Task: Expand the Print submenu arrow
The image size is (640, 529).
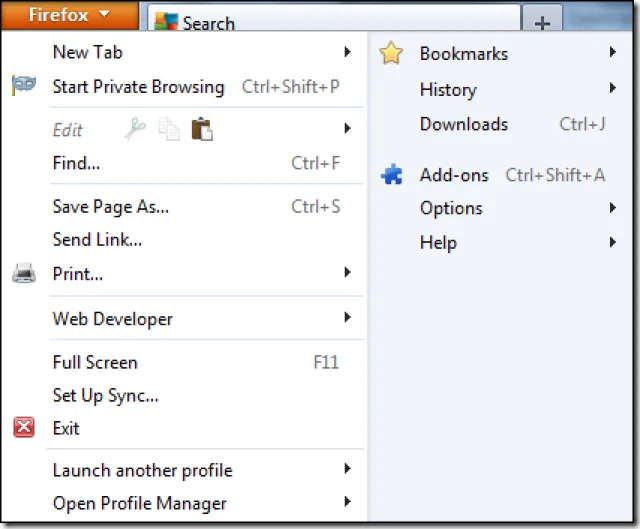Action: point(347,272)
